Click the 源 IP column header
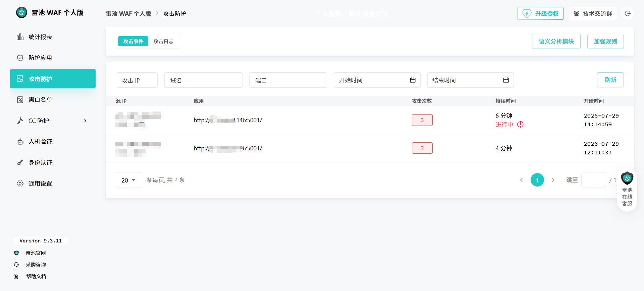The height and width of the screenshot is (291, 644). pos(121,101)
